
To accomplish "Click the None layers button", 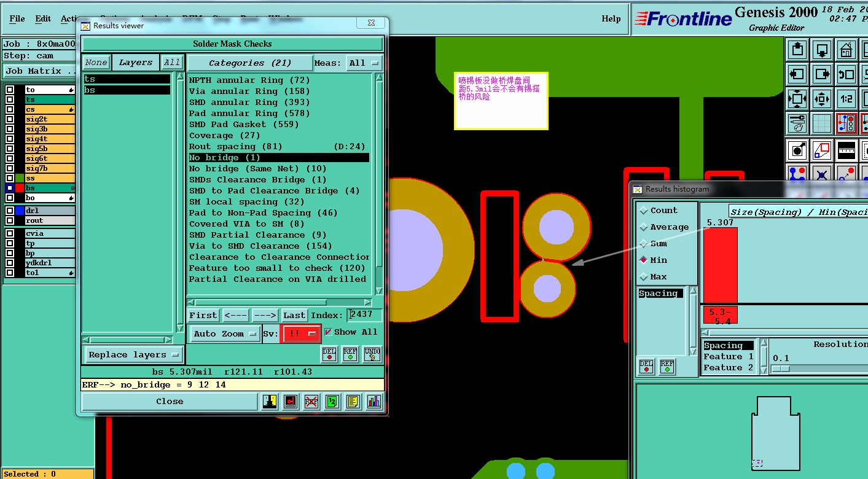I will click(96, 63).
